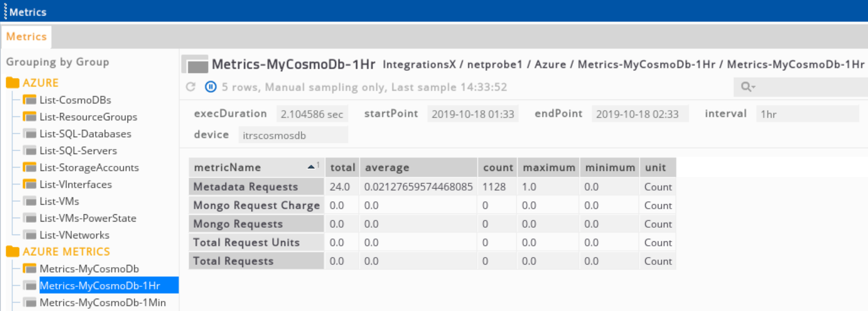Collapse the AZURE group label

tap(40, 83)
